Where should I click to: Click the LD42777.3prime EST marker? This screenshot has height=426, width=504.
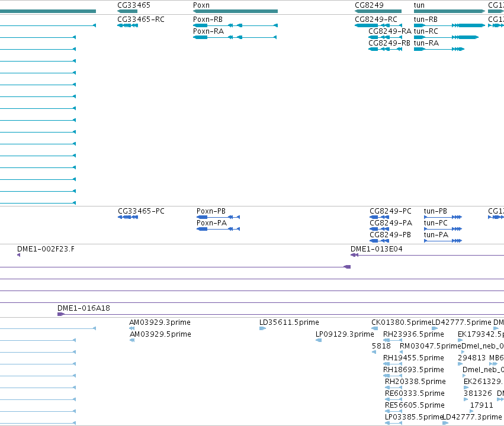[445, 423]
